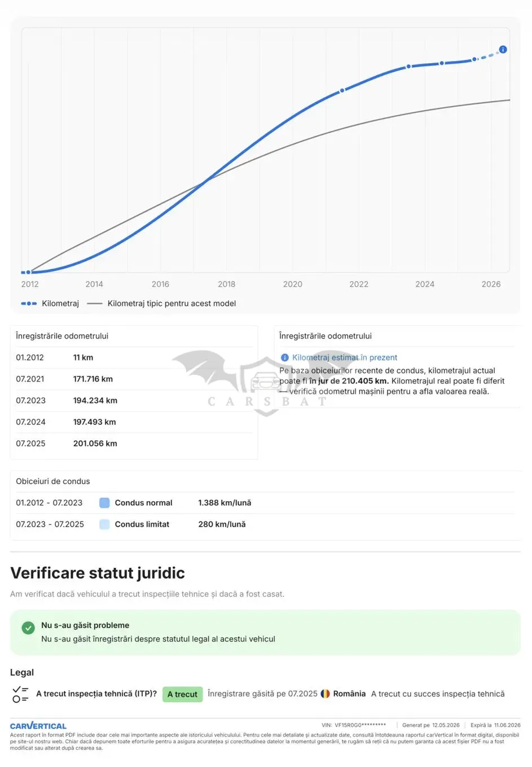Click the info icon beside Kilometraj estimat în prezent
This screenshot has height=767, width=532.
pyautogui.click(x=284, y=358)
